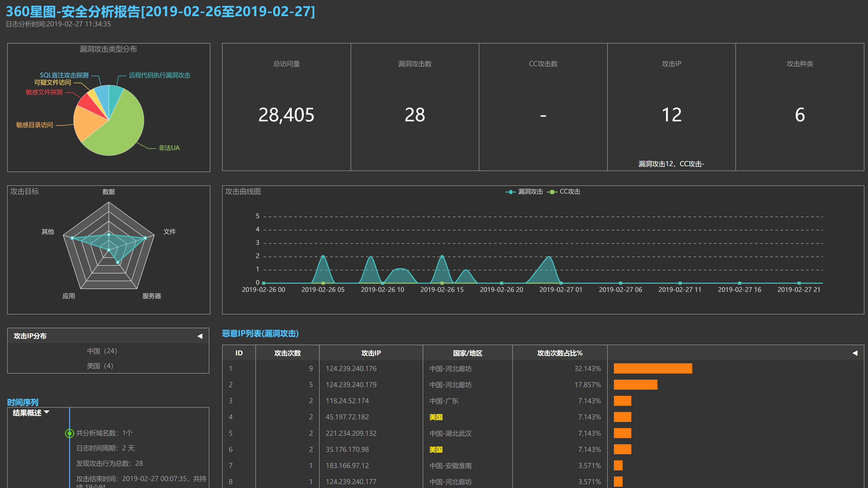Click IP 221.234.209.132 in table
Image resolution: width=868 pixels, height=488 pixels.
click(x=351, y=433)
